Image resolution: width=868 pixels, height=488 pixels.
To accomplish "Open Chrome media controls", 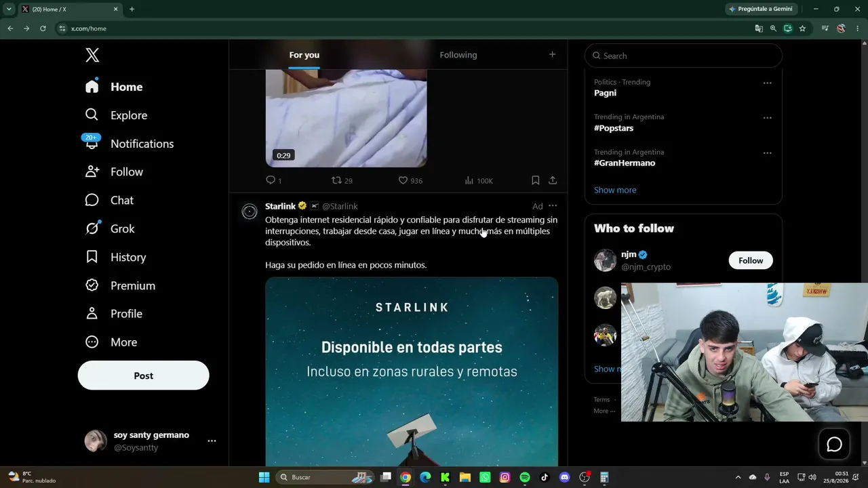I will click(825, 28).
